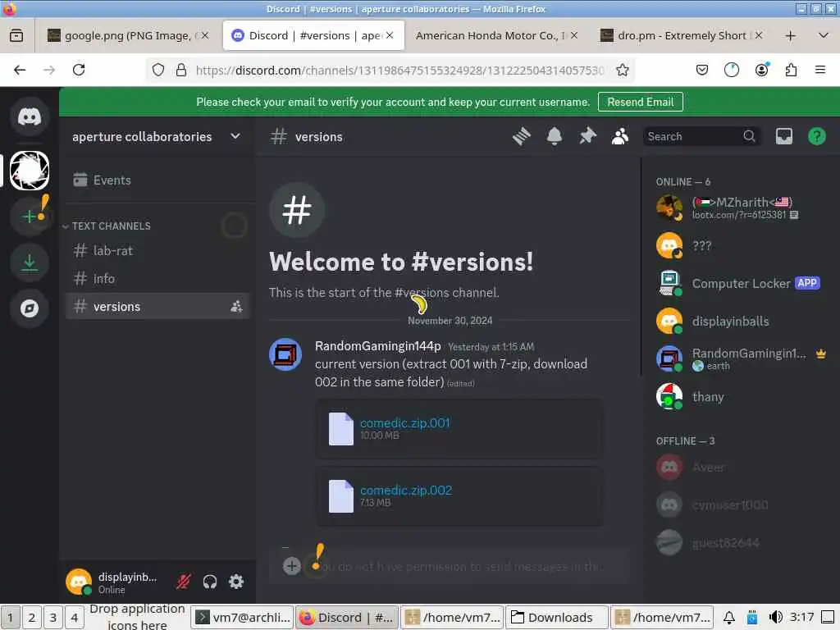Click the taskbar volume speaker icon
The width and height of the screenshot is (840, 630).
pyautogui.click(x=776, y=617)
